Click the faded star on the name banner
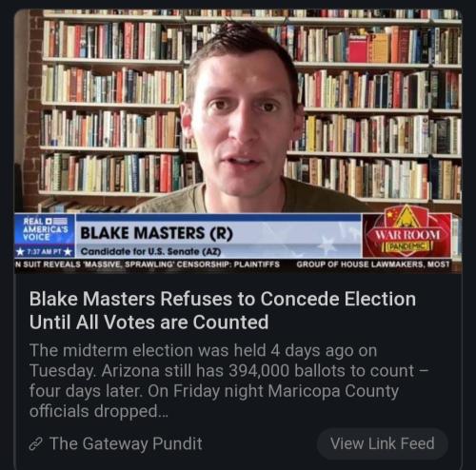The image size is (476, 470). [327, 244]
